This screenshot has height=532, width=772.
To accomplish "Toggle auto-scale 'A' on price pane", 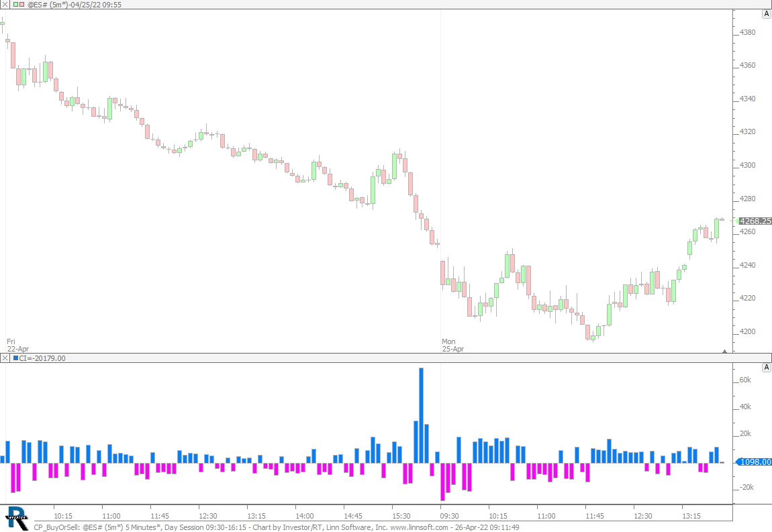I will click(x=766, y=14).
